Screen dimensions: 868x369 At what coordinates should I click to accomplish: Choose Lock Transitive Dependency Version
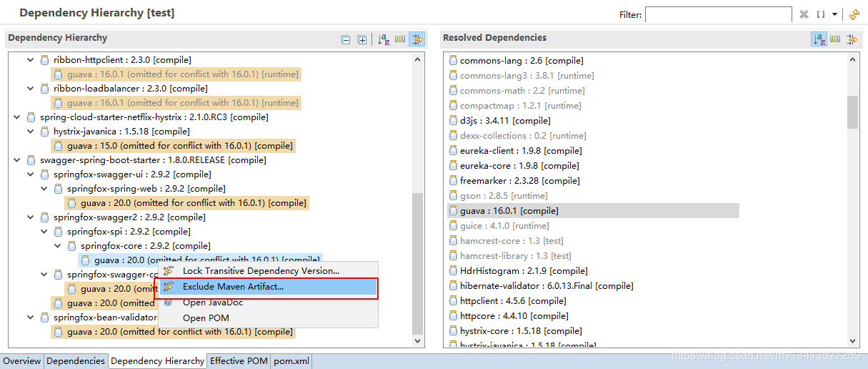click(261, 271)
